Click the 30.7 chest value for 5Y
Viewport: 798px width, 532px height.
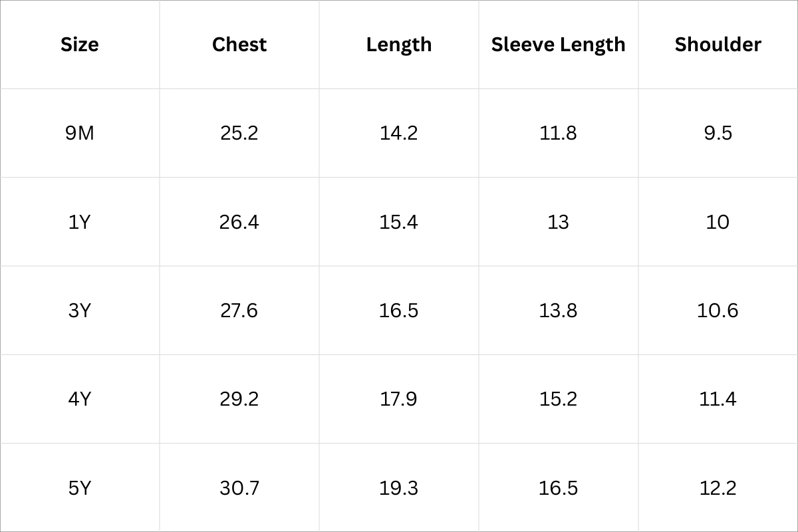pos(239,488)
